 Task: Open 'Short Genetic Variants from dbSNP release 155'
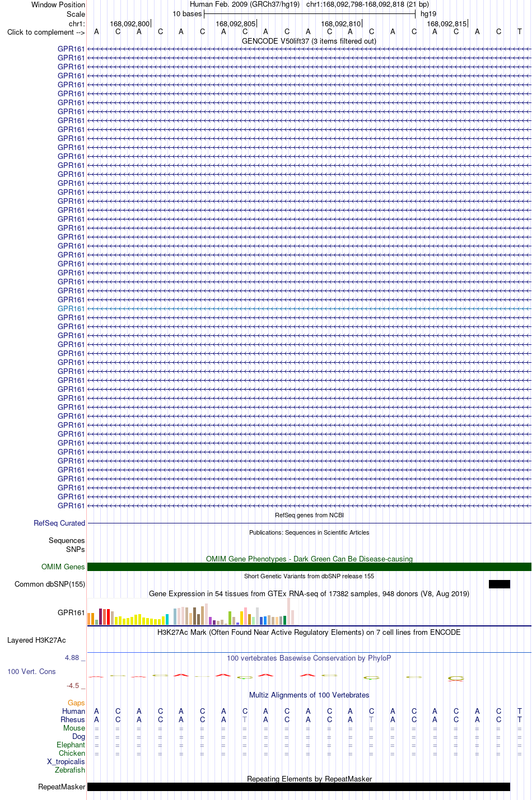[309, 576]
